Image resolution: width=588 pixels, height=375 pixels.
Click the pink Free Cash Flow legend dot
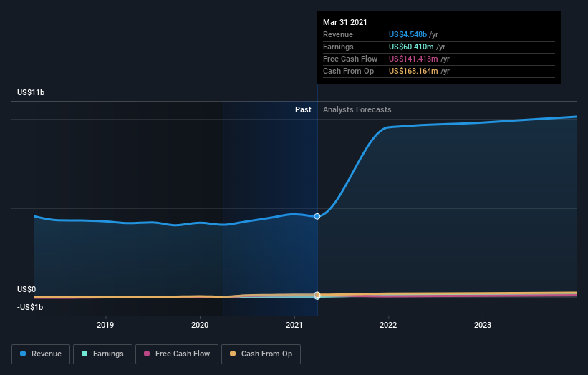(x=147, y=354)
